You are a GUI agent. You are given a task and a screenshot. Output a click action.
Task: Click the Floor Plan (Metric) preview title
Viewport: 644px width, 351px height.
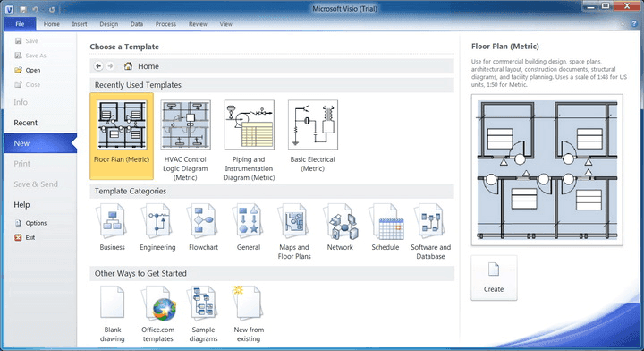point(505,47)
